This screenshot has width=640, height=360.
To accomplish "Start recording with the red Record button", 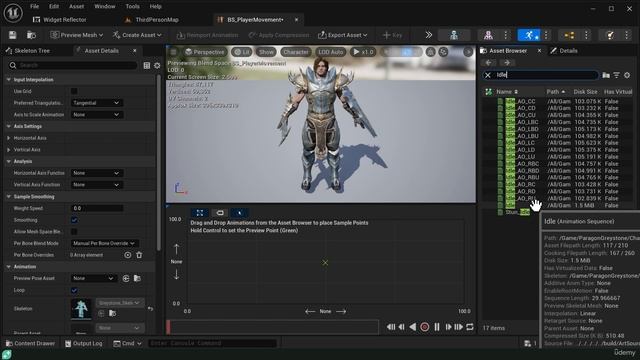I will (424, 327).
